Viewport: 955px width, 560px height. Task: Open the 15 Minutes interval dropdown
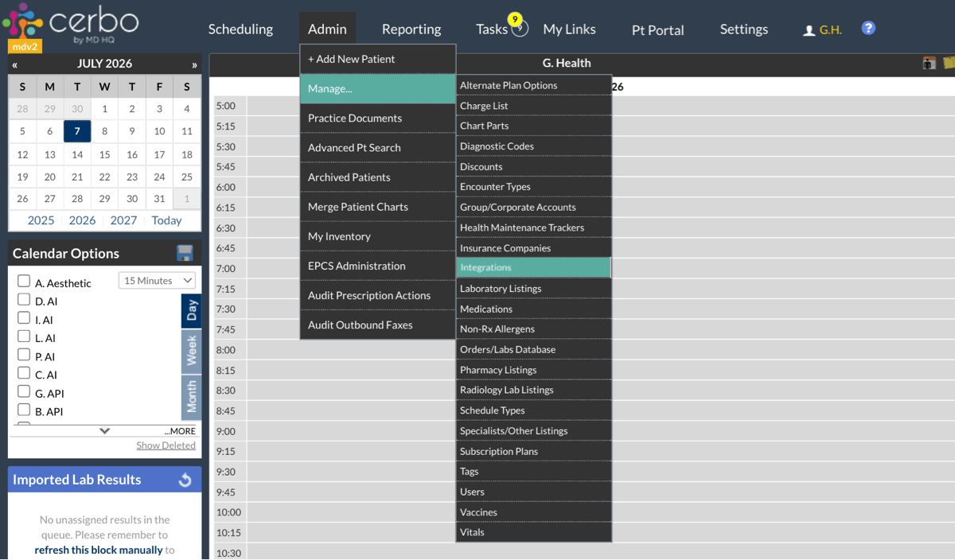tap(158, 280)
